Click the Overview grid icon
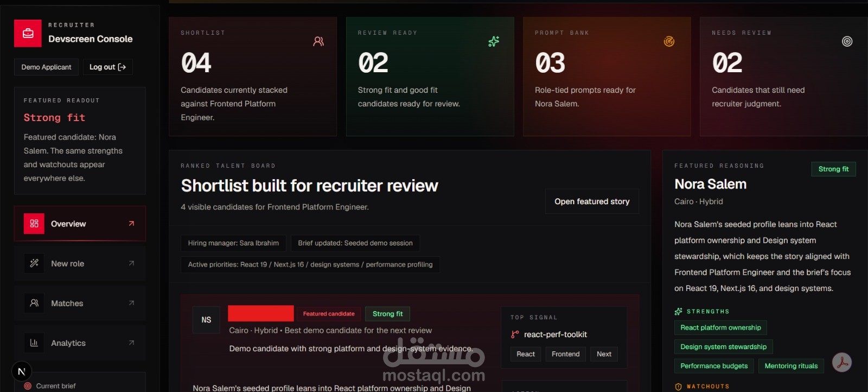868x392 pixels. (x=34, y=224)
